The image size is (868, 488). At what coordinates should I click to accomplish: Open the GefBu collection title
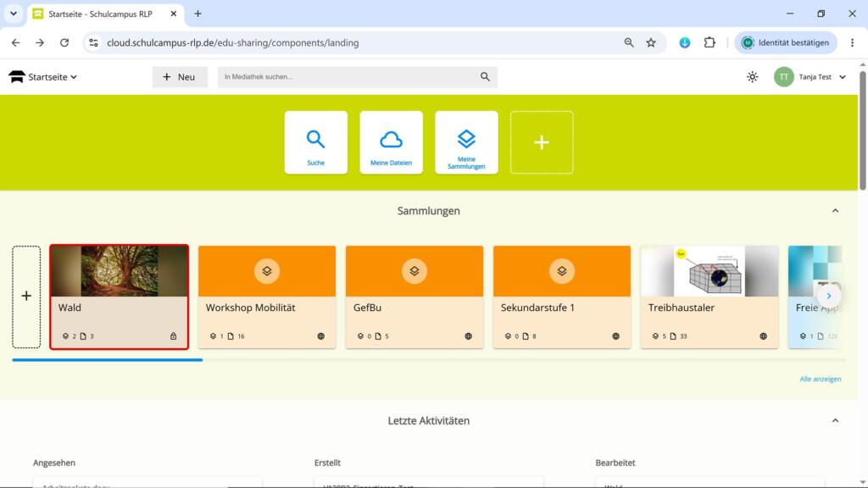point(367,308)
